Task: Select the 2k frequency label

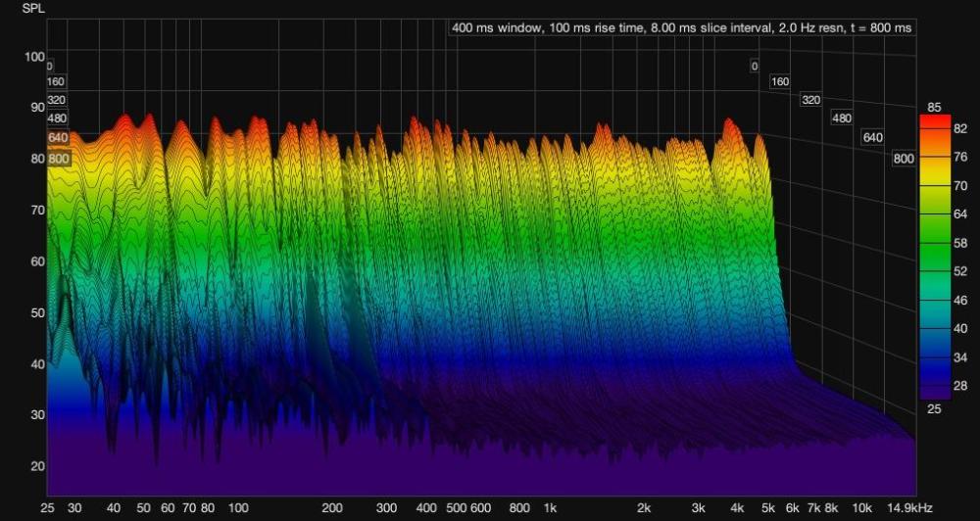Action: coord(644,508)
